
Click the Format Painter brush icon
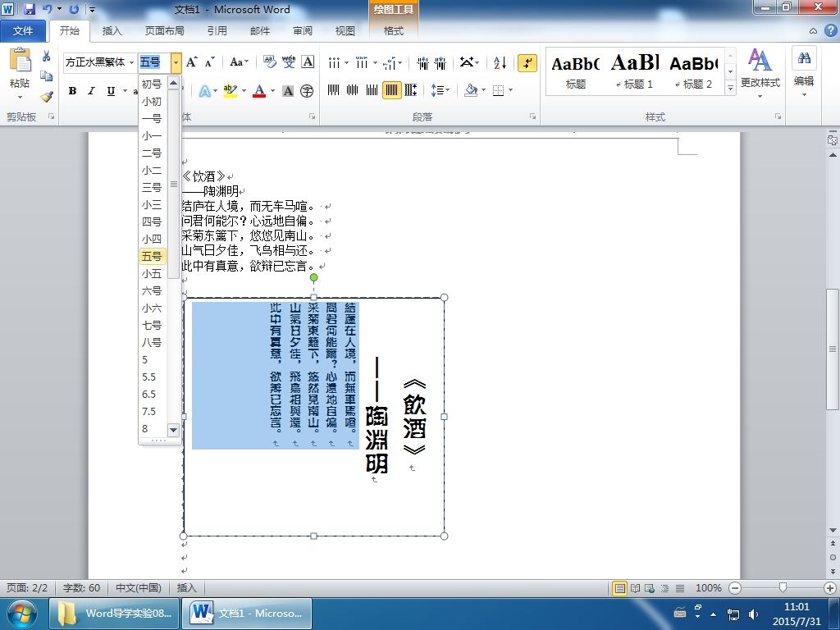tap(47, 97)
